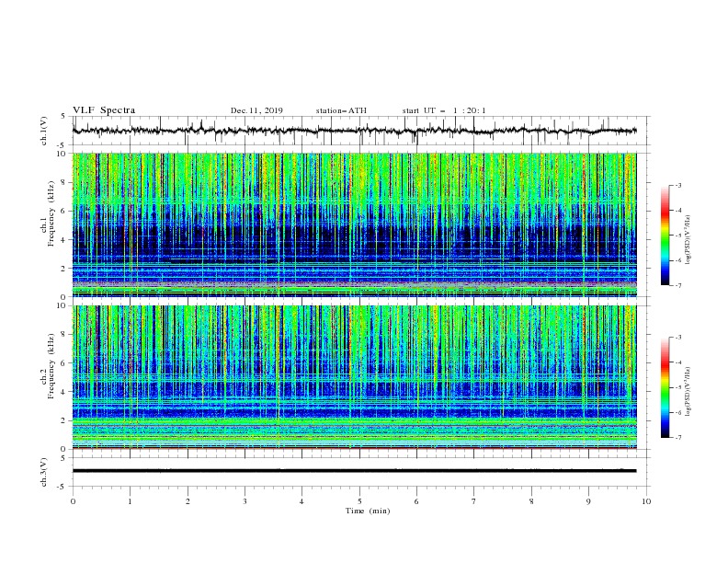Click the date 'Dec. 11, 2019'
The height and width of the screenshot is (563, 728).
pyautogui.click(x=256, y=110)
